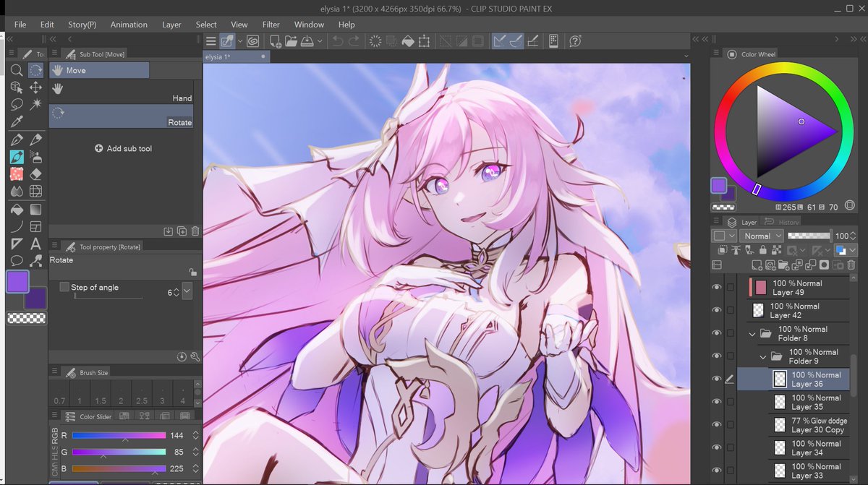Screen dimensions: 868x485
Task: Select the Move layer tool
Action: pyautogui.click(x=35, y=87)
